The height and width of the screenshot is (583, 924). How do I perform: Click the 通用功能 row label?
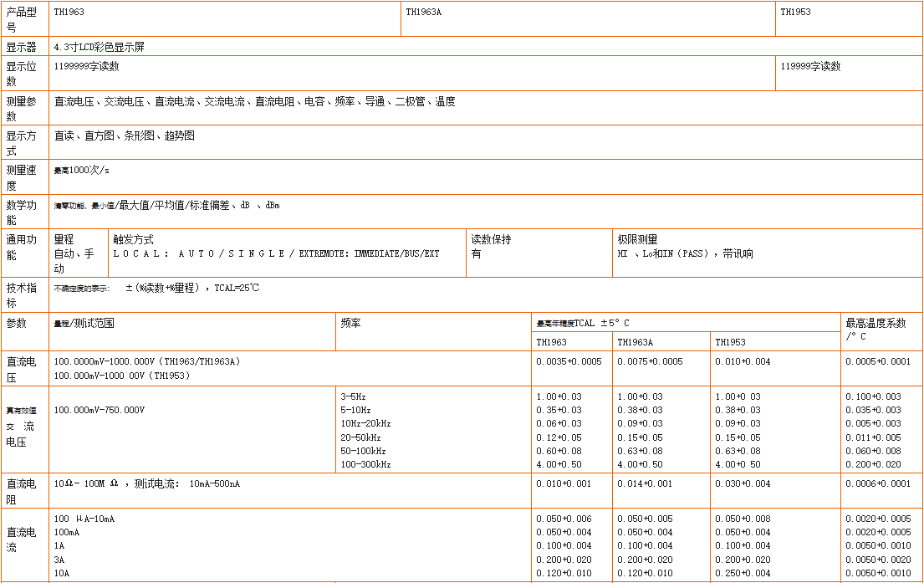[21, 247]
